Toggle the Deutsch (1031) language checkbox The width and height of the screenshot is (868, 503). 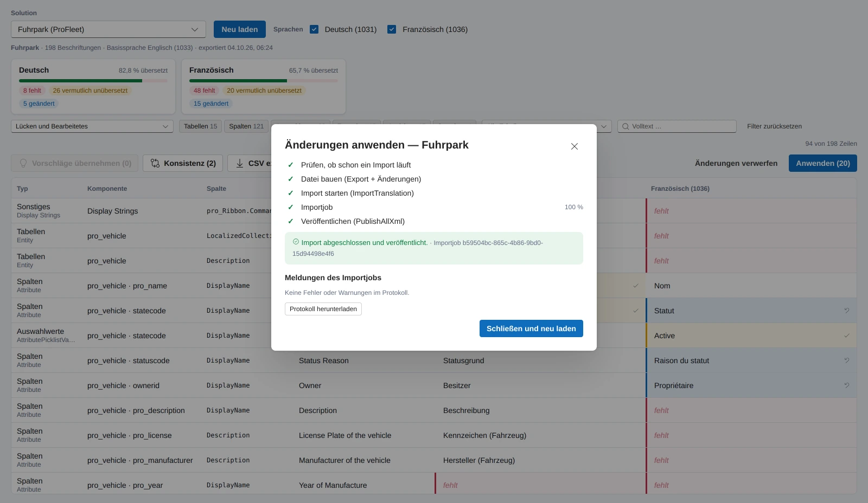pyautogui.click(x=314, y=29)
